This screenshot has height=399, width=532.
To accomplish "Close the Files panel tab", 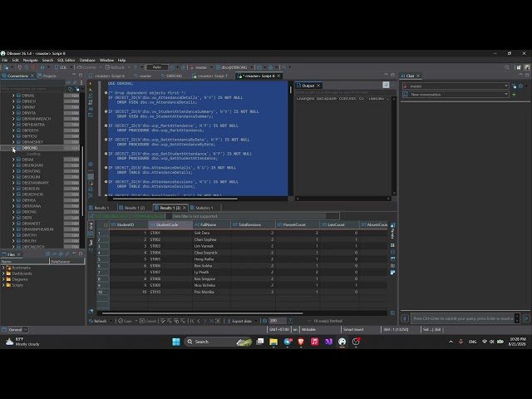I will click(x=19, y=254).
